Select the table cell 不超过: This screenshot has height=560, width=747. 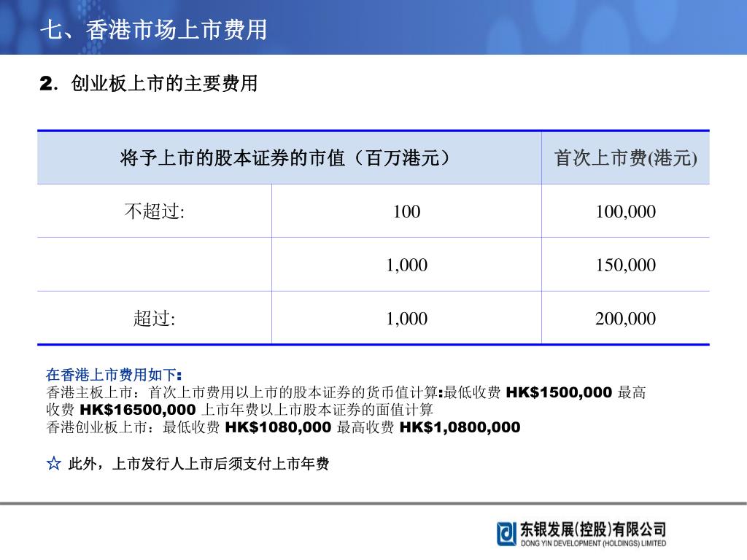coord(155,211)
